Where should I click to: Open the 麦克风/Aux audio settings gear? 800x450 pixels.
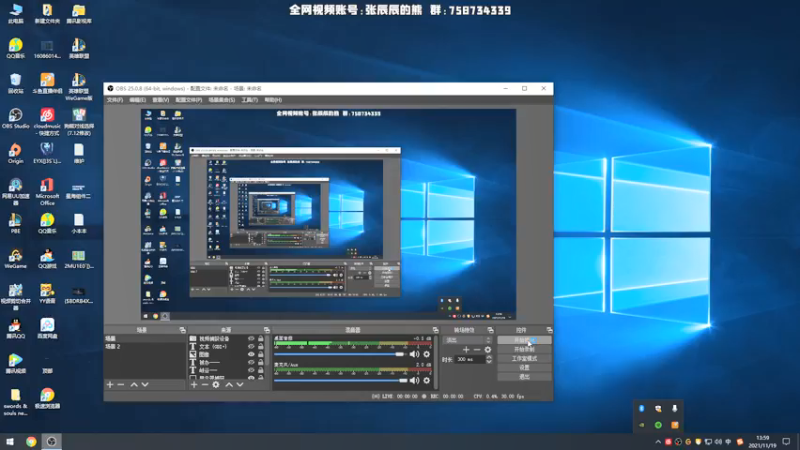click(x=427, y=381)
